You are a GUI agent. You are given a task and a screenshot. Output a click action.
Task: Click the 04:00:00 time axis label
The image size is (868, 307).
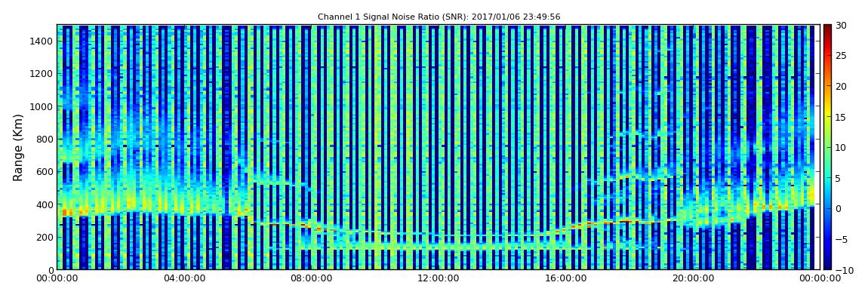click(183, 279)
